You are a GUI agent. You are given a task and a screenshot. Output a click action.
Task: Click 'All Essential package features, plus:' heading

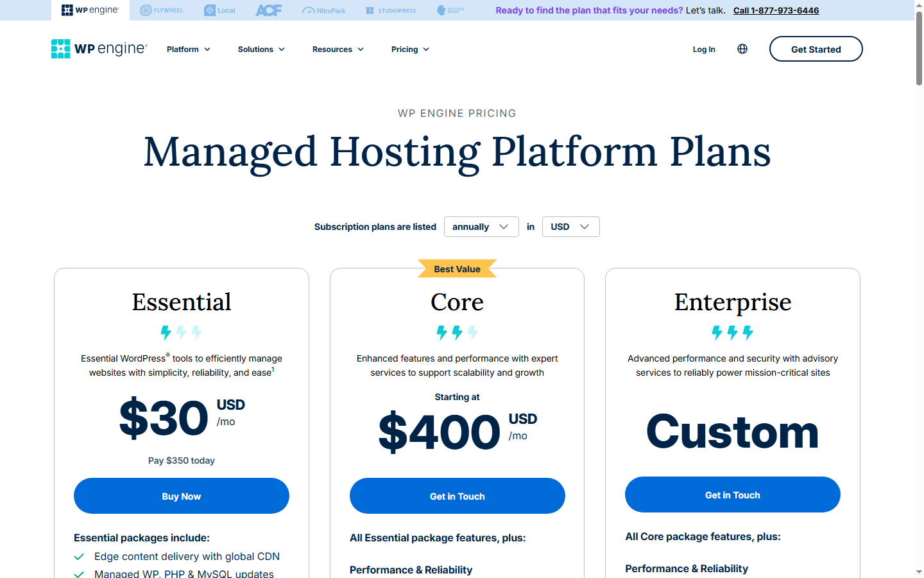438,538
